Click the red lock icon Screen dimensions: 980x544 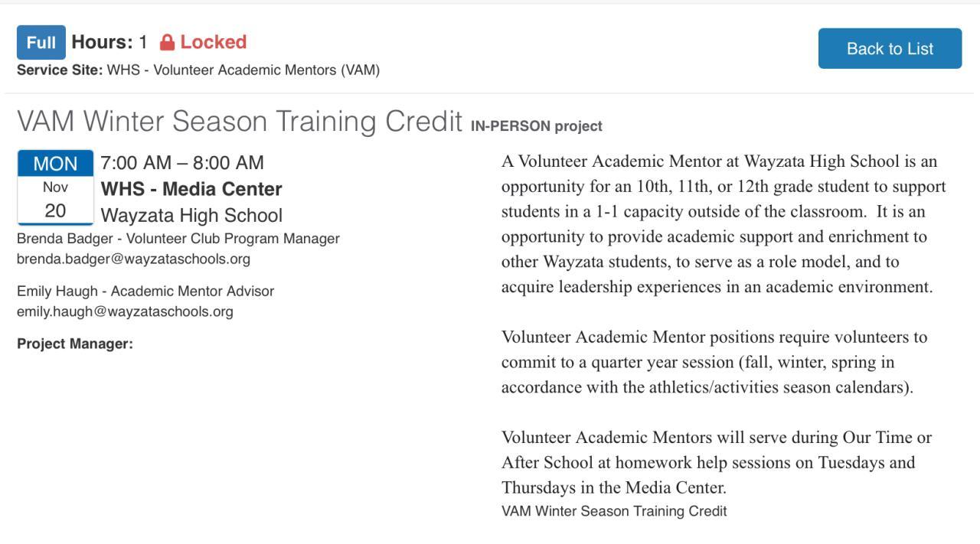(x=167, y=43)
